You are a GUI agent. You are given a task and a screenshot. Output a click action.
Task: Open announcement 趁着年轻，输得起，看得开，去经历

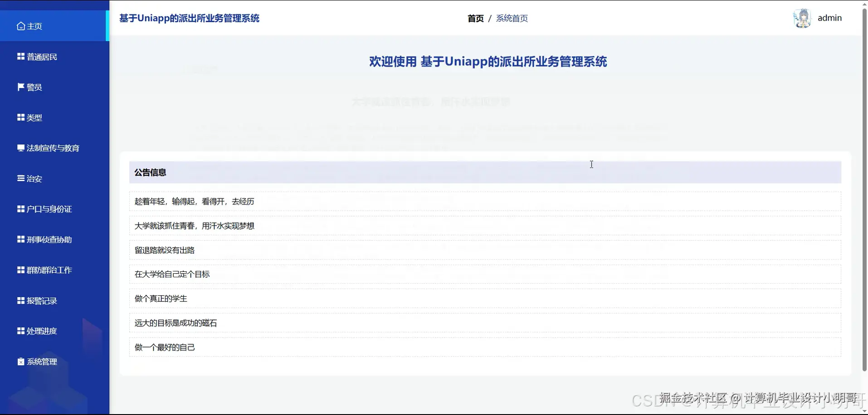click(485, 201)
